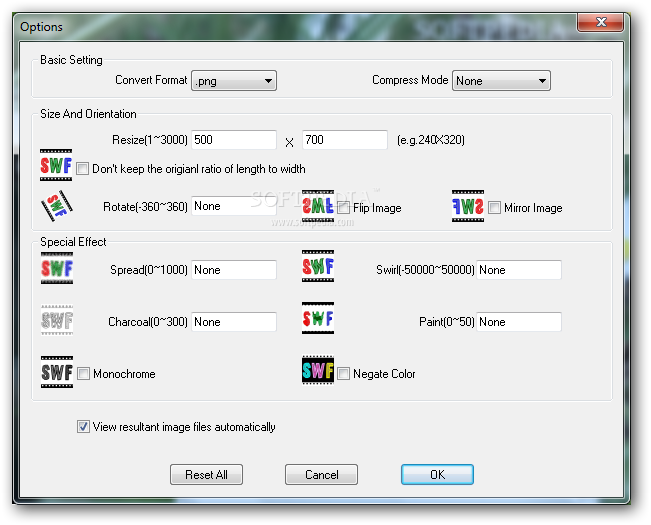Click the Spread value input field
Image resolution: width=651 pixels, height=525 pixels.
[234, 270]
